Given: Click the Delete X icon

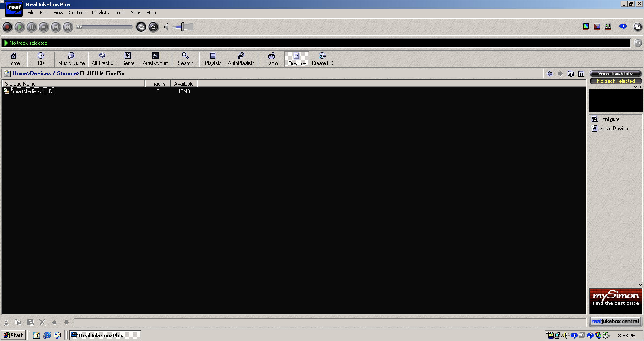Looking at the screenshot, I should (x=43, y=322).
